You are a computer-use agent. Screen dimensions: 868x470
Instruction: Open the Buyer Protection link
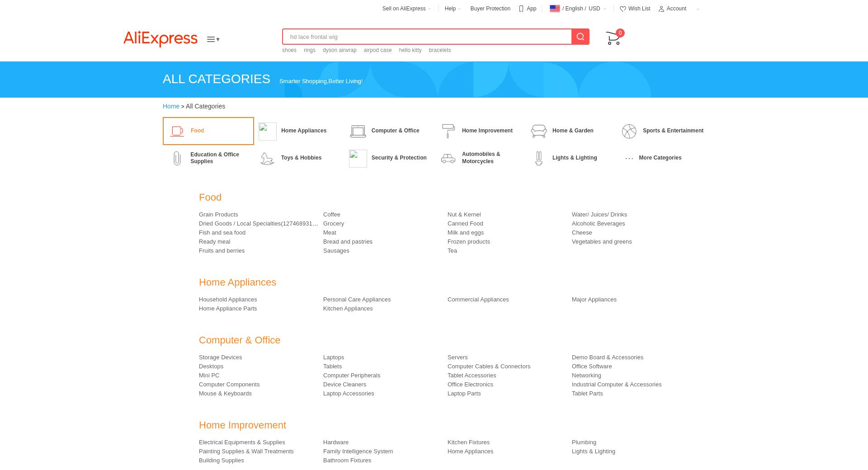coord(490,9)
